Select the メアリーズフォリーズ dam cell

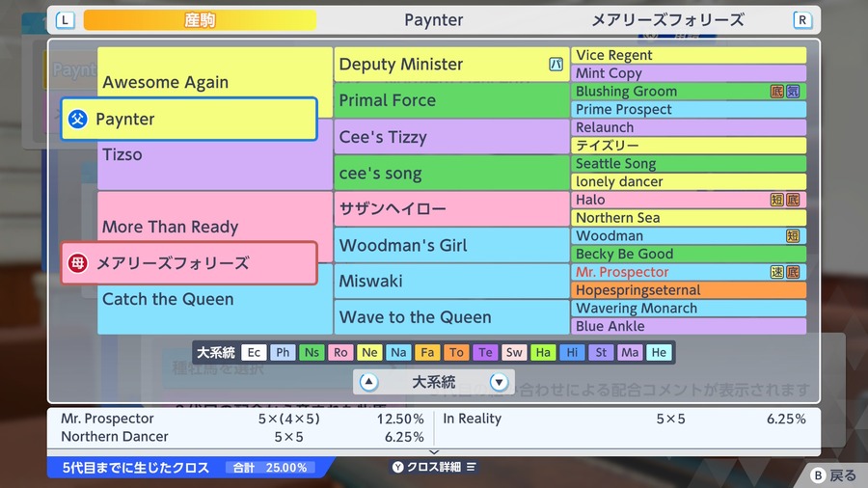click(x=189, y=263)
